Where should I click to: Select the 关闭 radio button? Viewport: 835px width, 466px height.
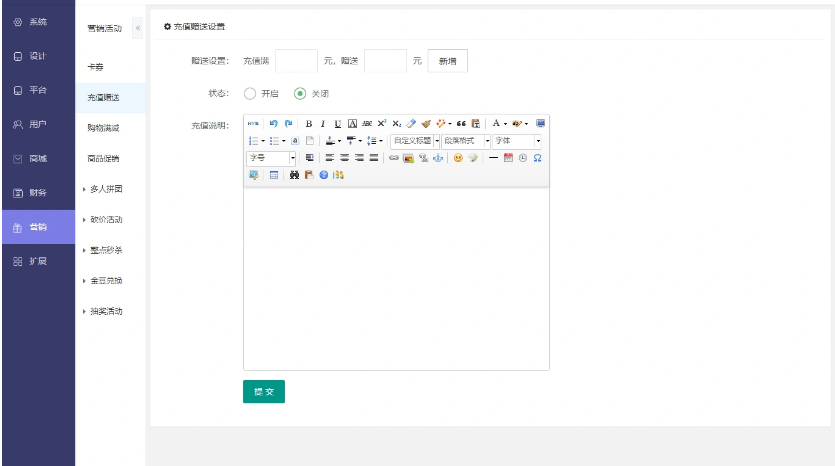pos(299,93)
